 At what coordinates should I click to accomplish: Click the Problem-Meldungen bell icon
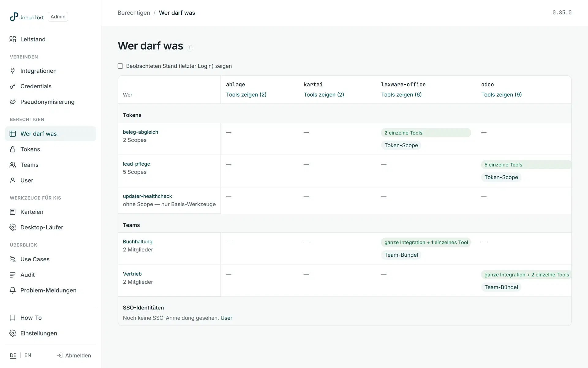coord(13,290)
